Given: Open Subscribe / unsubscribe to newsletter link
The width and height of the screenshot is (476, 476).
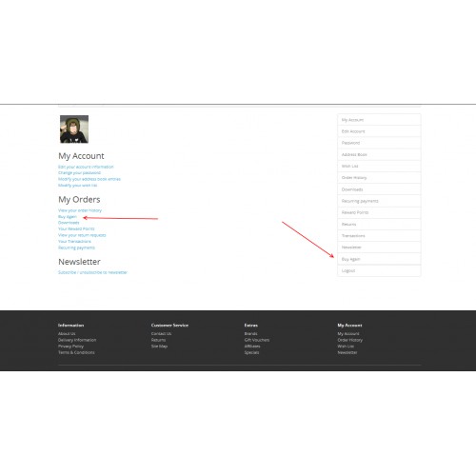Looking at the screenshot, I should [x=92, y=272].
